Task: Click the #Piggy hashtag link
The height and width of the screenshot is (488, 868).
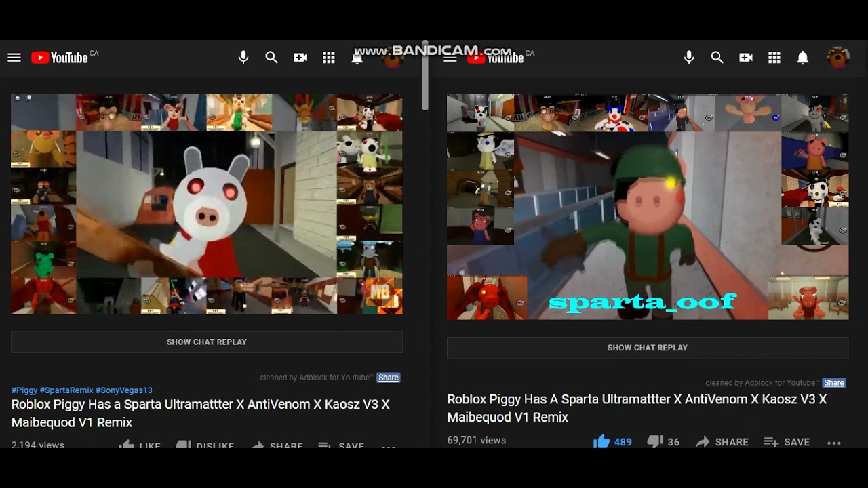Action: click(24, 390)
